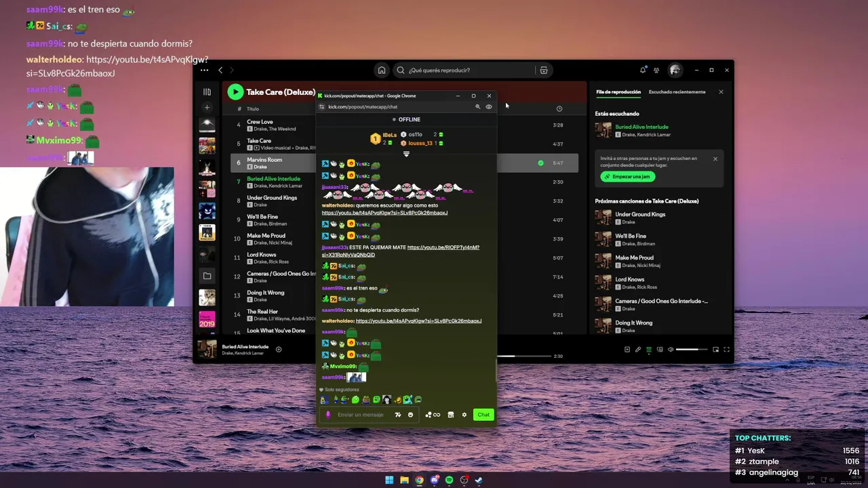Open Steam from taskbar
This screenshot has height=488, width=868.
pyautogui.click(x=479, y=480)
